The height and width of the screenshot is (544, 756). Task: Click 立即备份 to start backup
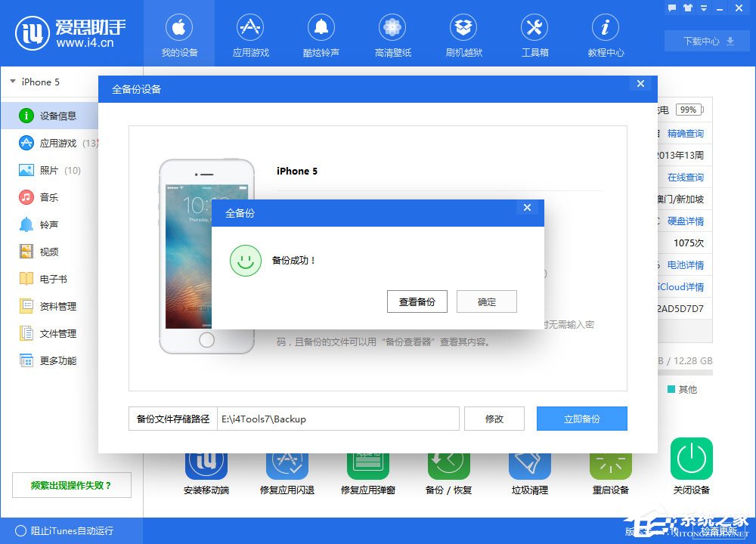581,419
